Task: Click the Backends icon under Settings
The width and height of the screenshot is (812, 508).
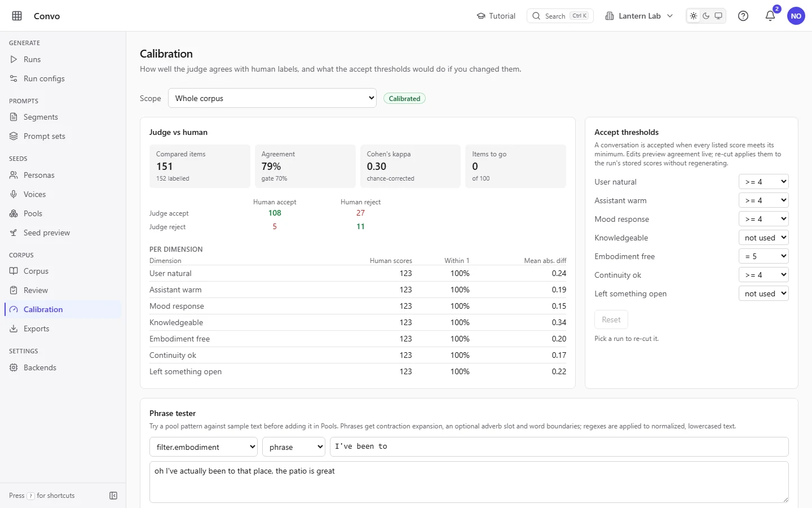Action: pos(14,367)
